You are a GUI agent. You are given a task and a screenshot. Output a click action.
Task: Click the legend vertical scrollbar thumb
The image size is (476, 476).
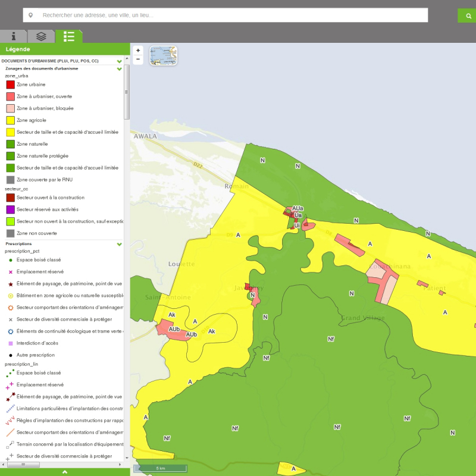[x=127, y=92]
